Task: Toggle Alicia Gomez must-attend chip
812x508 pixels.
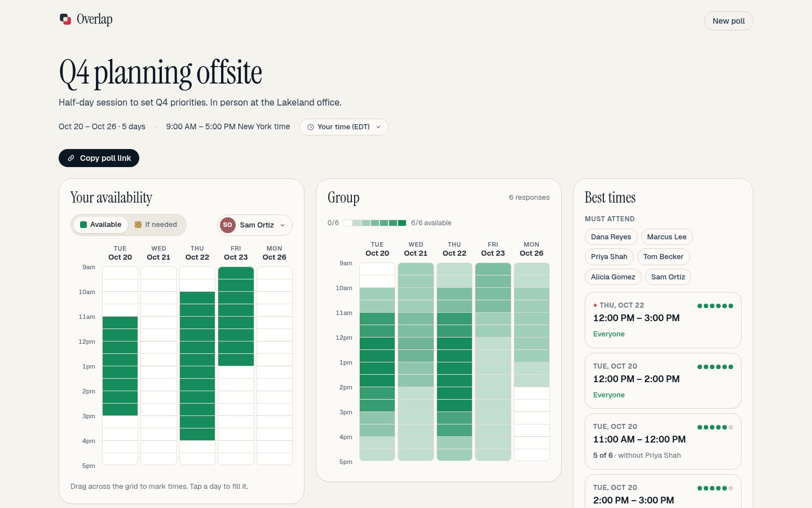Action: (x=613, y=277)
